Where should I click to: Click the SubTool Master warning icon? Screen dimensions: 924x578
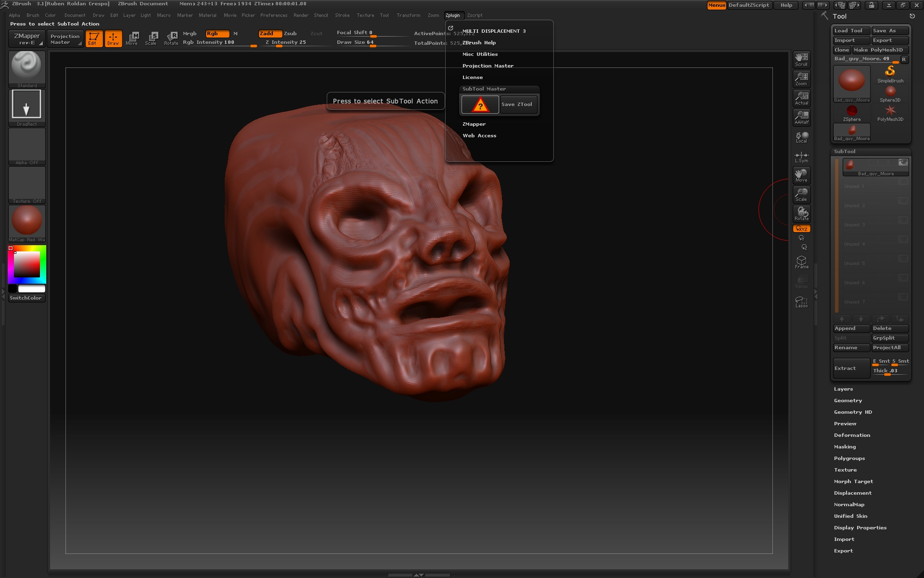click(480, 105)
